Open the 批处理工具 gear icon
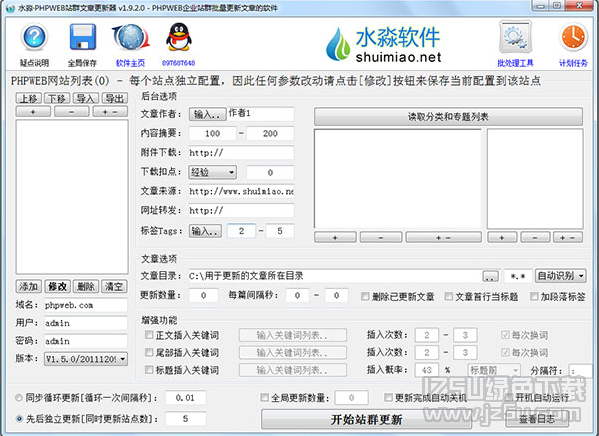599x436 pixels. (x=515, y=37)
